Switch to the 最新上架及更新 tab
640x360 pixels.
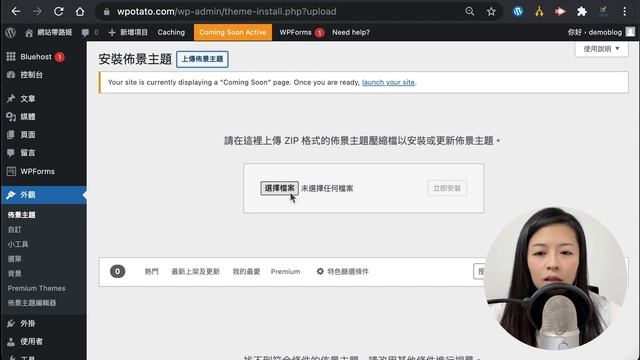click(196, 271)
